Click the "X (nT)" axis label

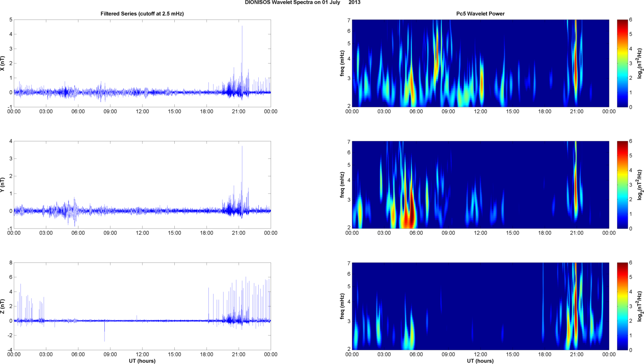[3, 64]
